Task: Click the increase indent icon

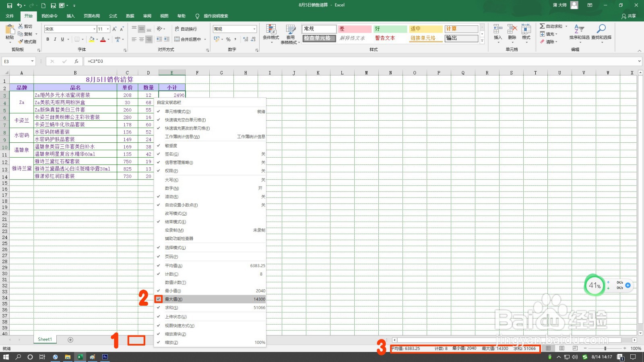Action: coord(166,39)
